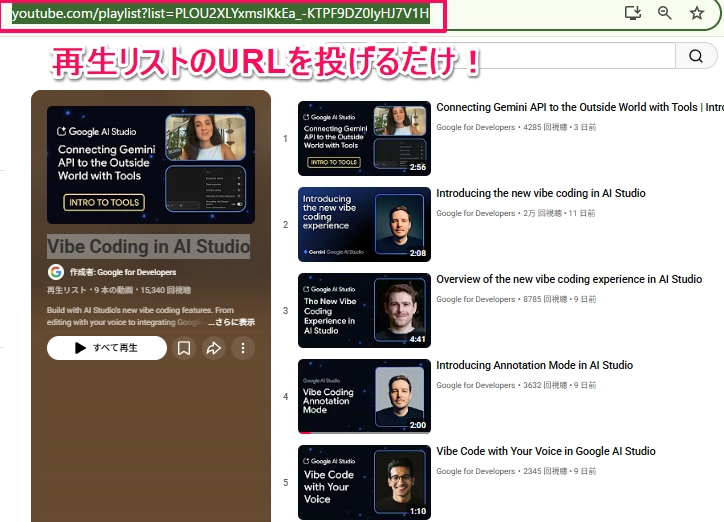Screen dimensions: 724x522
Task: Open title Introducing the new vibe coding in AI Studio
Action: [541, 193]
